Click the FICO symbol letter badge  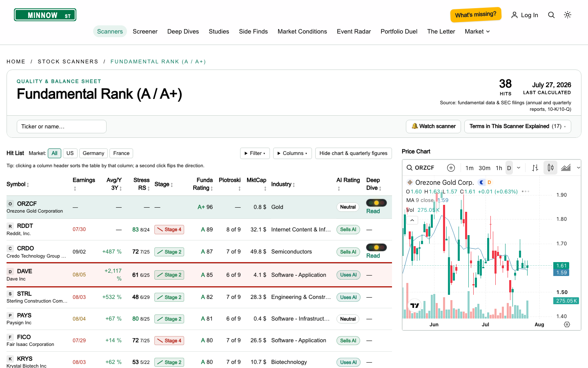tap(10, 337)
